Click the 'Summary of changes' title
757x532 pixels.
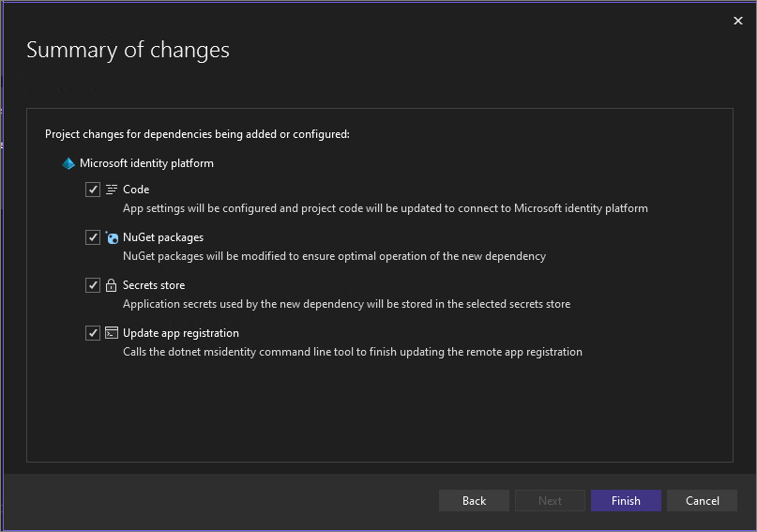tap(128, 50)
